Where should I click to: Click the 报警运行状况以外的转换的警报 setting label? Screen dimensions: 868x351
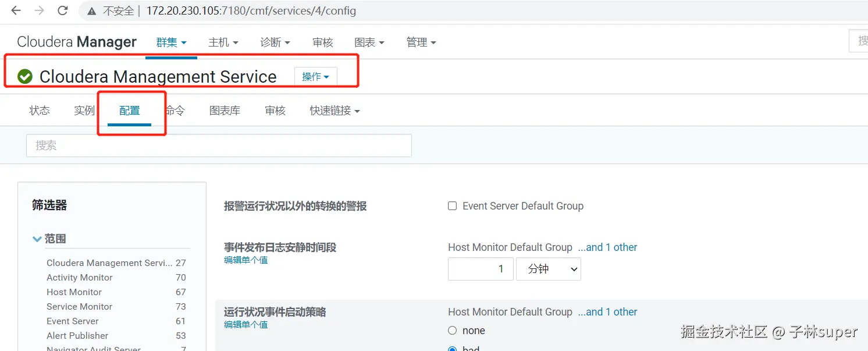pos(296,206)
